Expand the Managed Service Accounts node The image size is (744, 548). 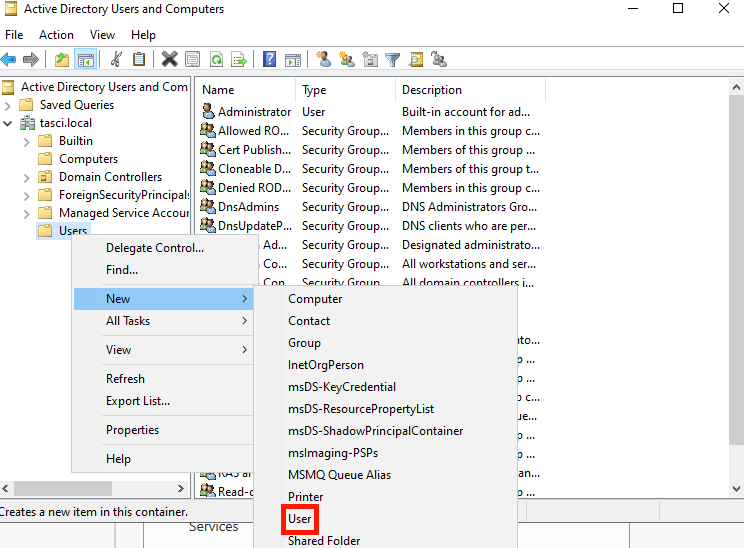pyautogui.click(x=27, y=214)
